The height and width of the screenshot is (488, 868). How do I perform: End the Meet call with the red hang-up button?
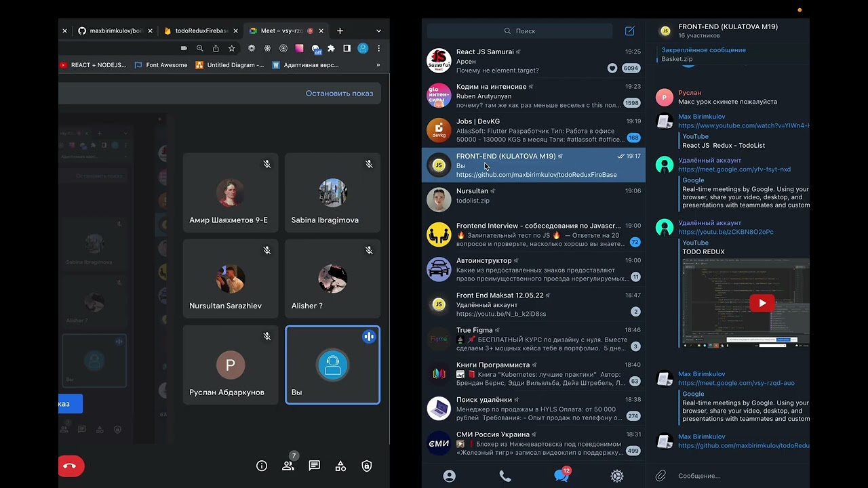(71, 466)
